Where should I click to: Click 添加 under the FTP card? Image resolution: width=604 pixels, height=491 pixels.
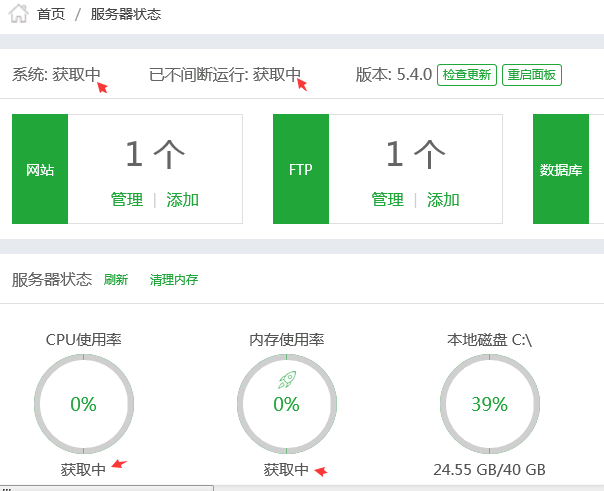click(x=444, y=200)
